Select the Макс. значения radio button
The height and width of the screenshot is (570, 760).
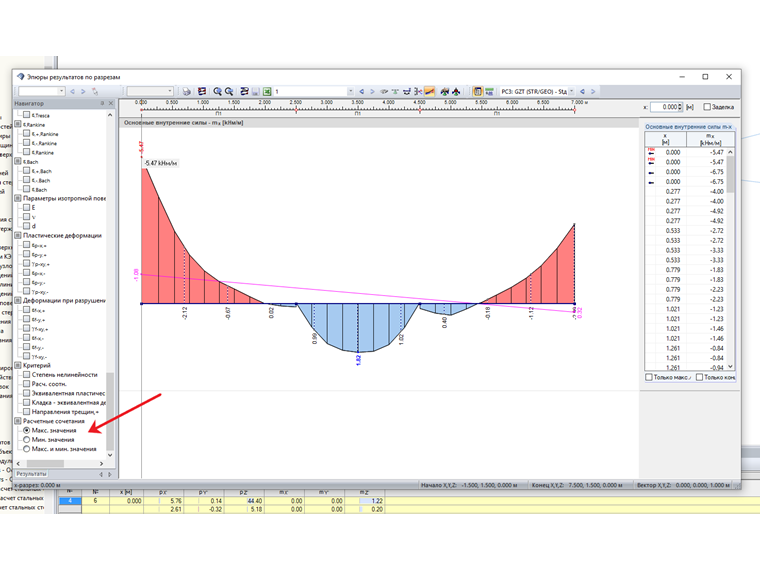[x=27, y=430]
